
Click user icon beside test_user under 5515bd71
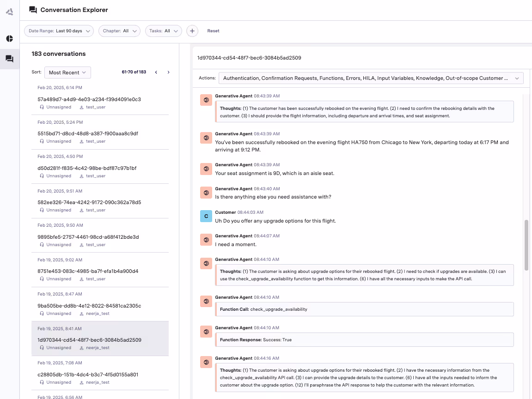pos(81,141)
